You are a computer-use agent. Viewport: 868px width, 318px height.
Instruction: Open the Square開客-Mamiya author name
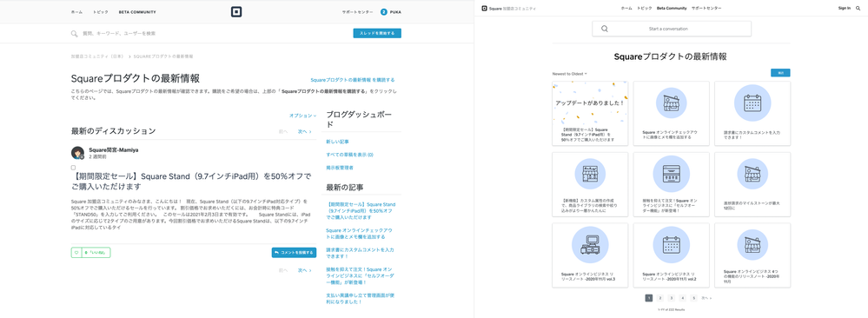click(114, 150)
